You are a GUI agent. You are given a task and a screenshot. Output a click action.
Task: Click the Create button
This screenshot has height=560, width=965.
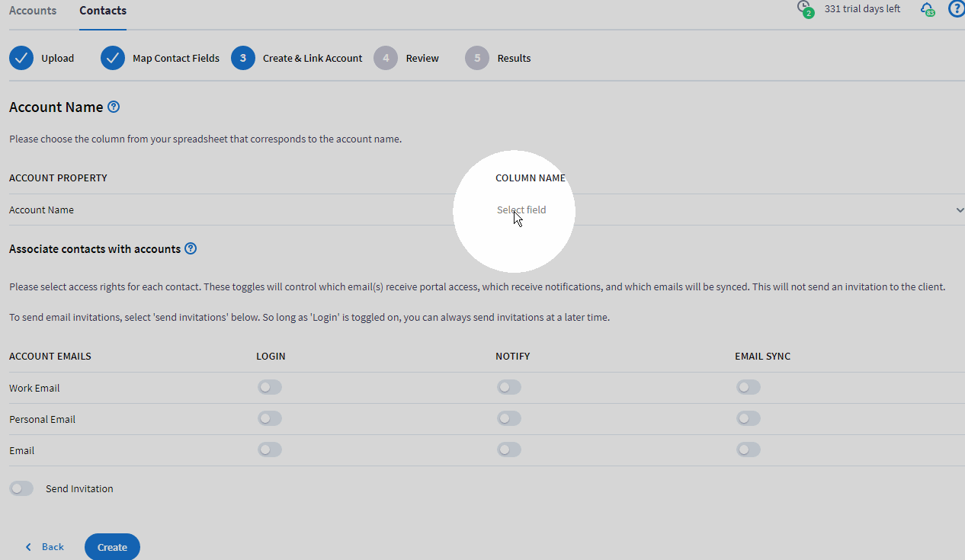[x=112, y=547]
